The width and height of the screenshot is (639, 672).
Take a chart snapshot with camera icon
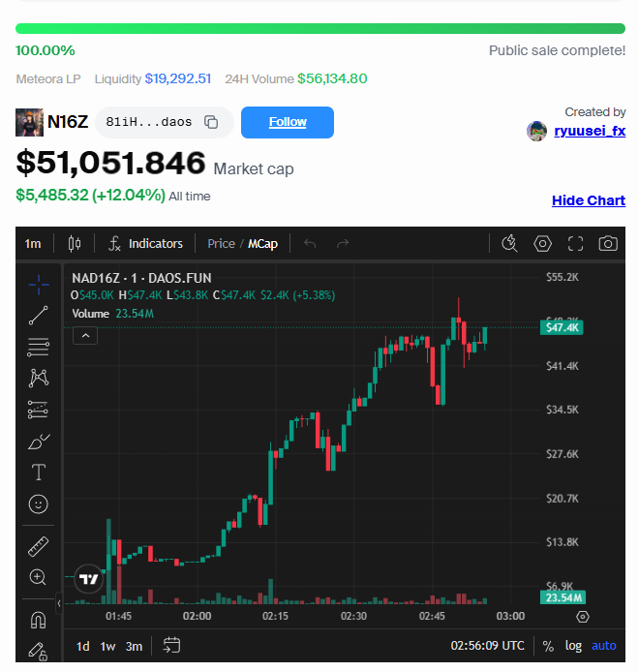point(608,243)
